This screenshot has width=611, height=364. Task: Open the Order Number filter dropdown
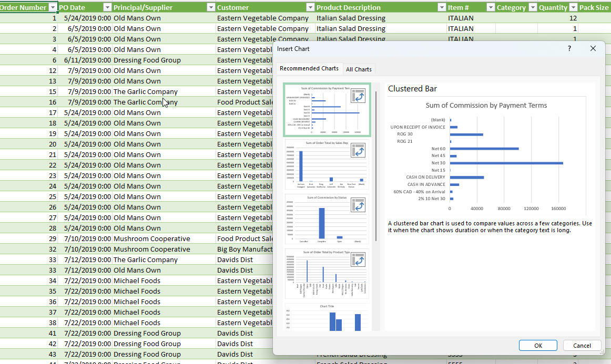[x=53, y=7]
